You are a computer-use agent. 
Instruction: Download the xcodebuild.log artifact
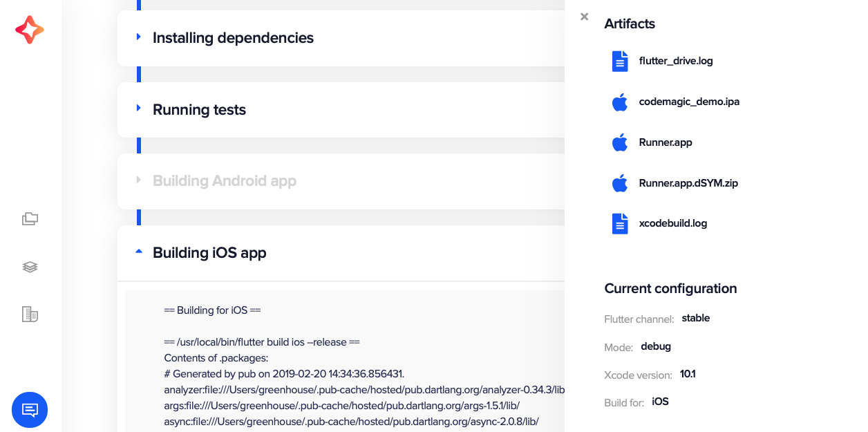pyautogui.click(x=673, y=223)
